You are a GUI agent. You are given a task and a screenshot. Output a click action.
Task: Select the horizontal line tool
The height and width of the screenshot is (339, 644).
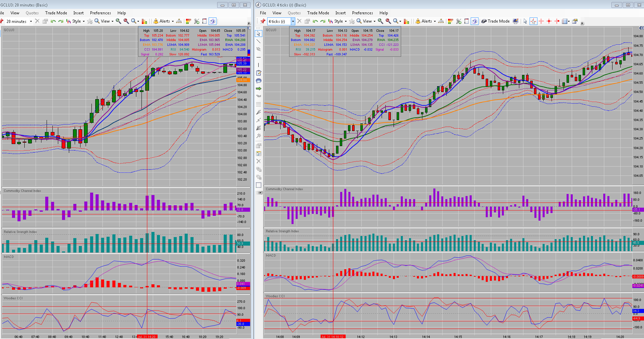[259, 57]
